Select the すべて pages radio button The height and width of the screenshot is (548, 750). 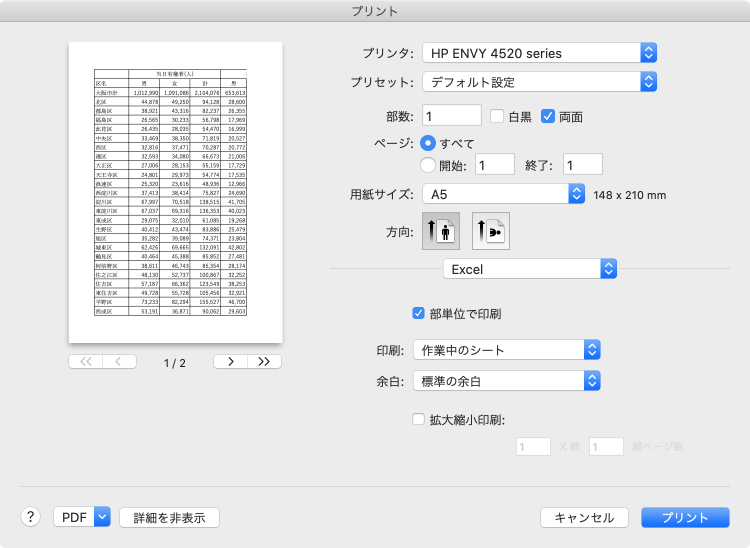428,143
